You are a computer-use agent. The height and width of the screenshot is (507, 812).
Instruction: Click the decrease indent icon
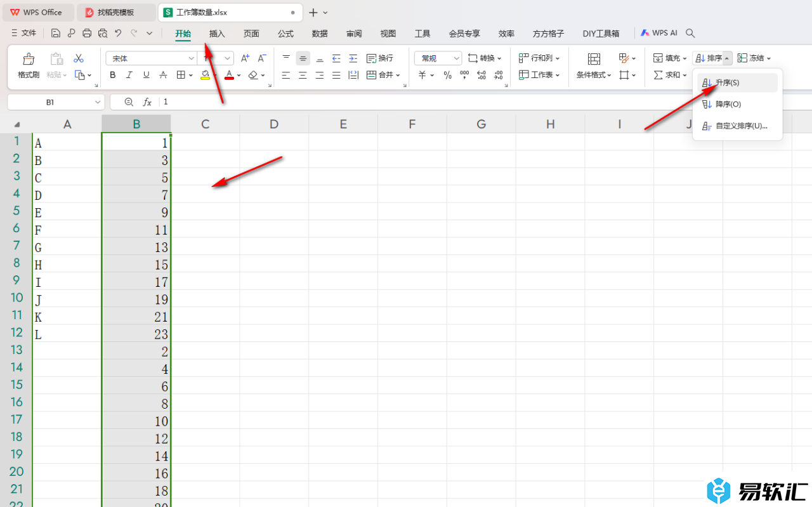pyautogui.click(x=336, y=58)
